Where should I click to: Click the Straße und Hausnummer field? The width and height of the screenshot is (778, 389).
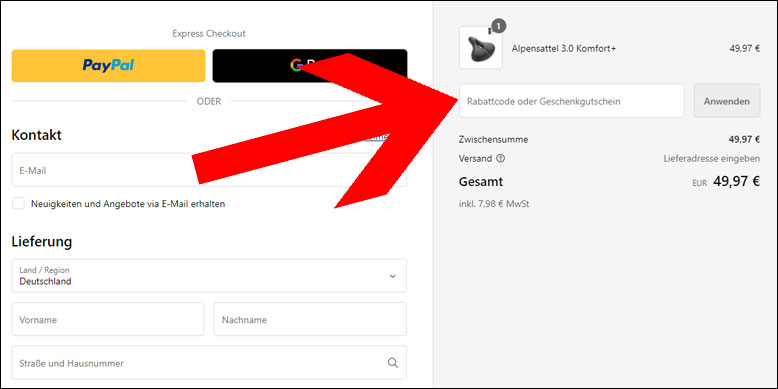point(209,363)
